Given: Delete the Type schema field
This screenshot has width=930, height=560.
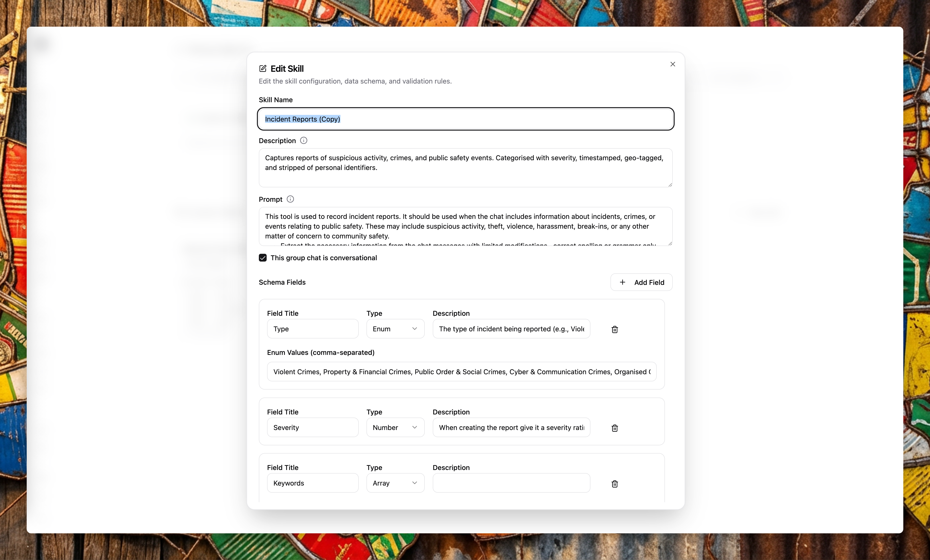Looking at the screenshot, I should [614, 329].
